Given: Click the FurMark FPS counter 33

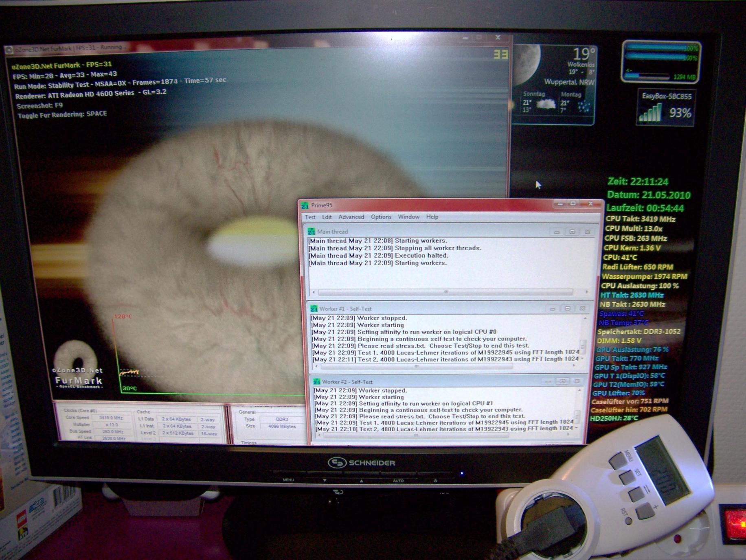Looking at the screenshot, I should pyautogui.click(x=500, y=54).
